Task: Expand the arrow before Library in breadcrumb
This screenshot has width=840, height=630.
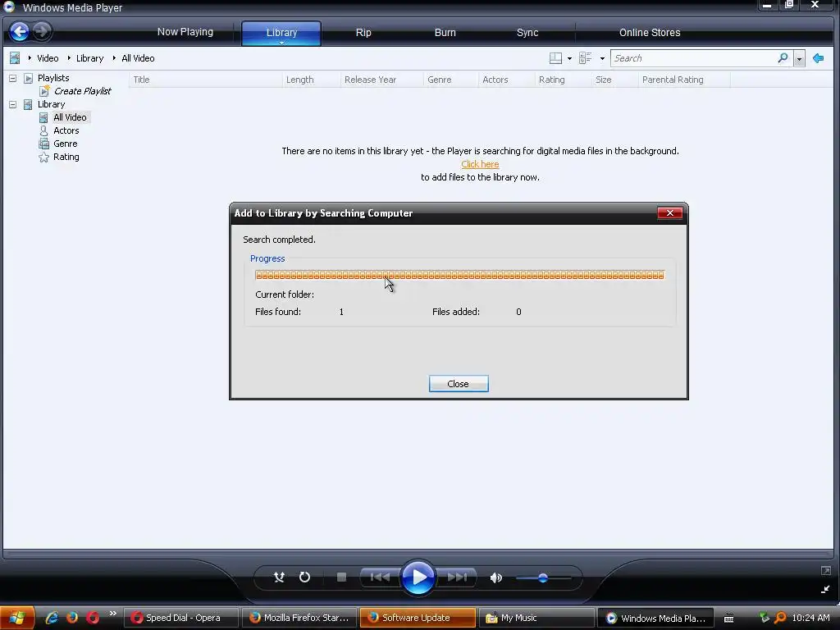Action: [x=69, y=58]
